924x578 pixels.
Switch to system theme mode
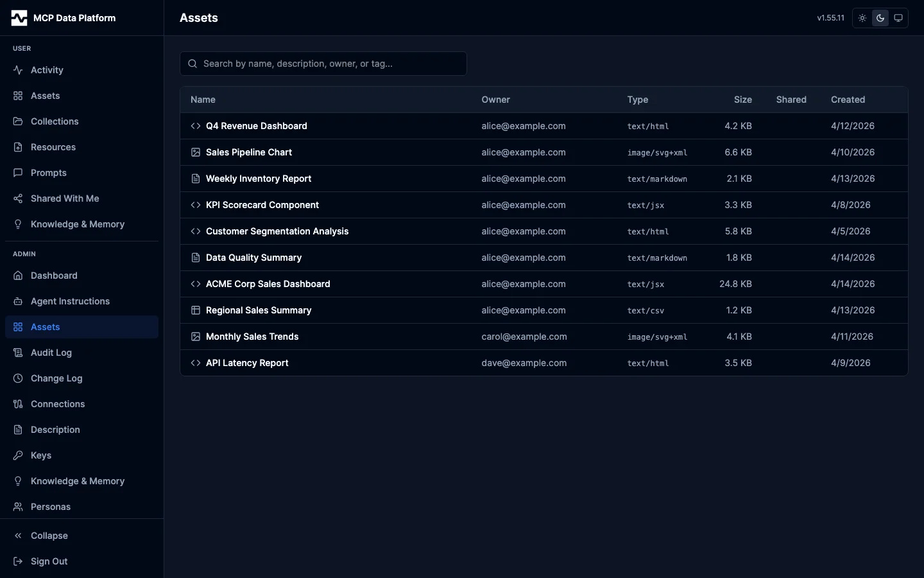tap(898, 18)
